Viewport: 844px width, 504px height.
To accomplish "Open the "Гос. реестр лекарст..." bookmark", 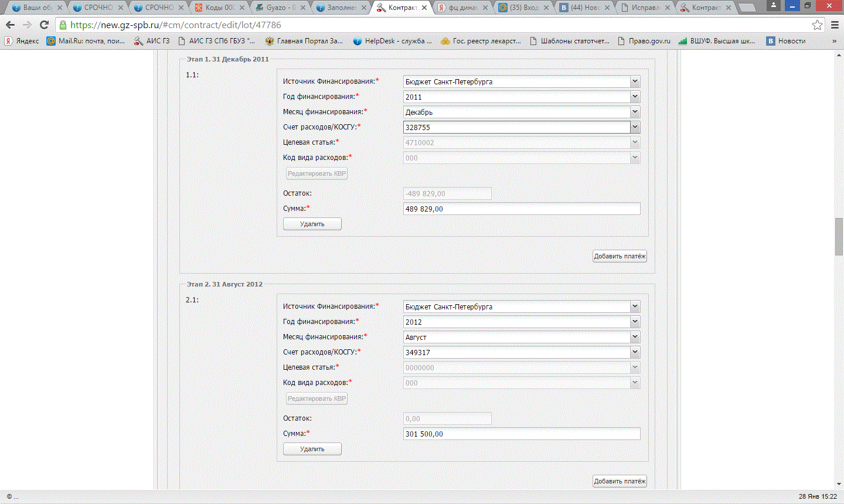I will (481, 41).
